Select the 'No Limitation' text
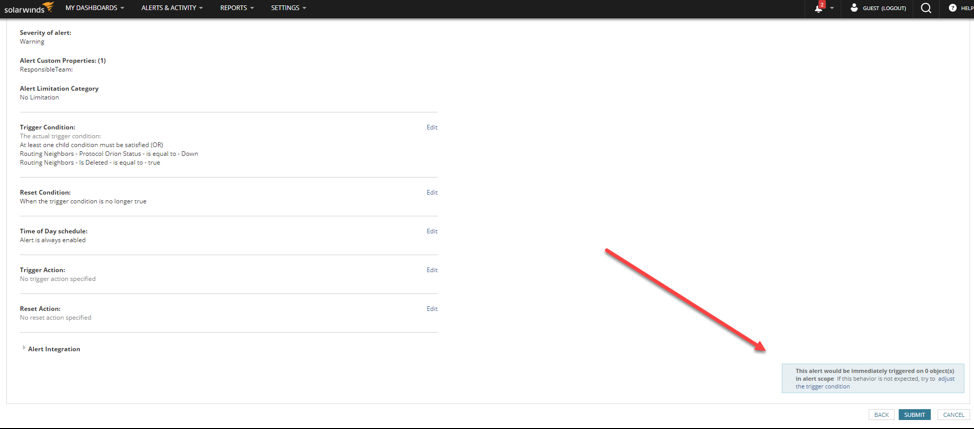974x429 pixels. 39,97
